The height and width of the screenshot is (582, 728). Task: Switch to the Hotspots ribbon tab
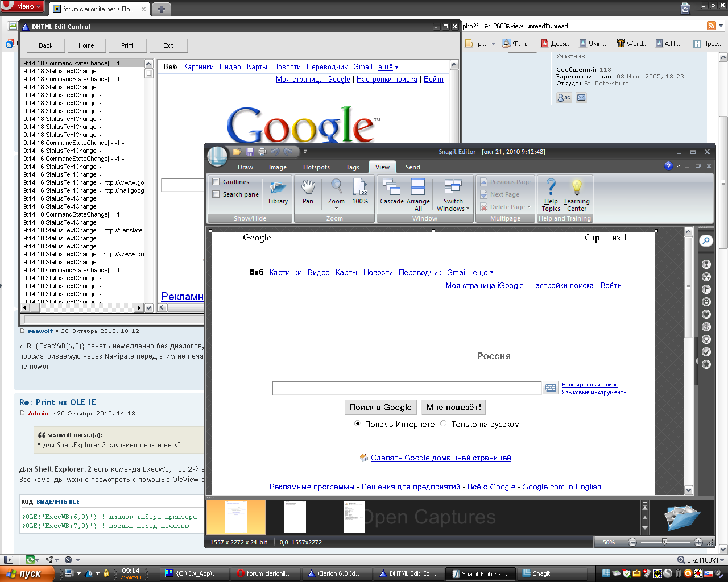pyautogui.click(x=316, y=167)
